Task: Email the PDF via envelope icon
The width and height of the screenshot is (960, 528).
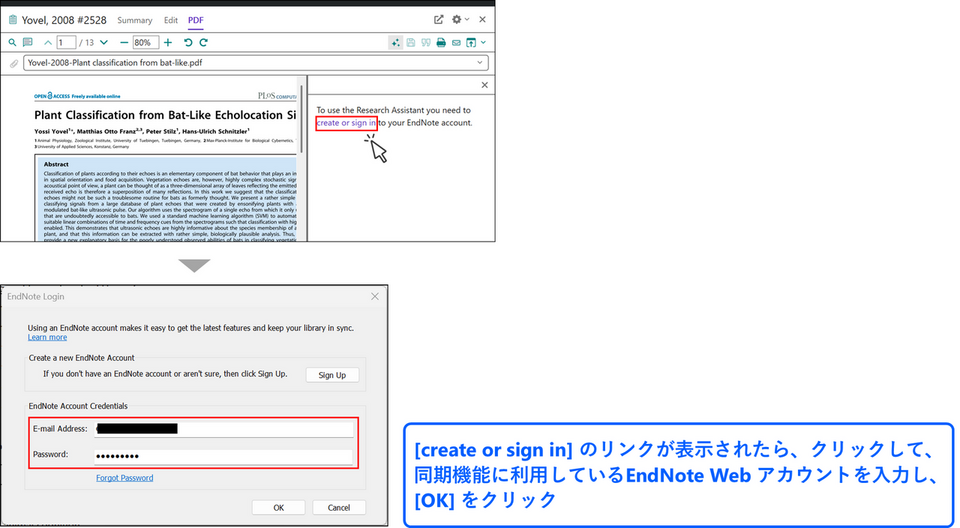Action: click(x=456, y=43)
